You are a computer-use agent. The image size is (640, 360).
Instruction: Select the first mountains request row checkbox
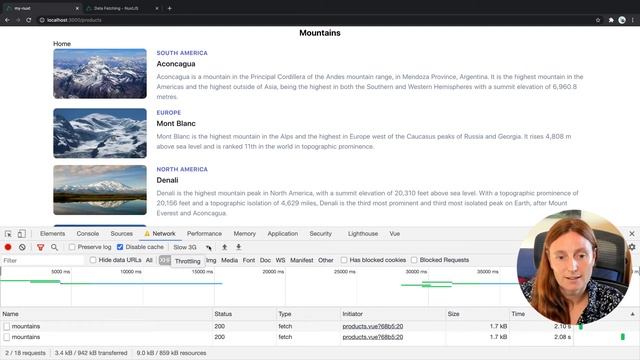[7, 327]
